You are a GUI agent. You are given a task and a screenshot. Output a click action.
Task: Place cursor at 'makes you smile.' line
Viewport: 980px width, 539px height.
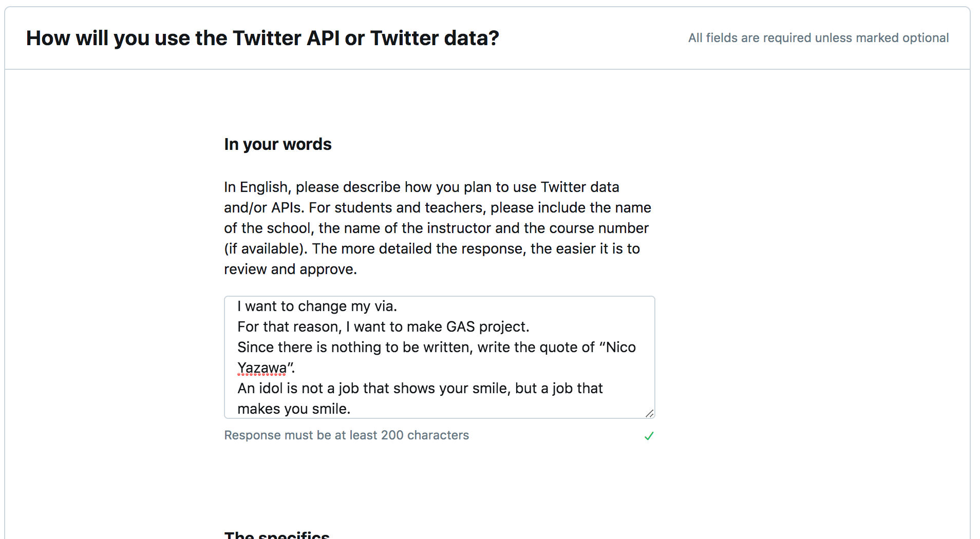click(293, 409)
